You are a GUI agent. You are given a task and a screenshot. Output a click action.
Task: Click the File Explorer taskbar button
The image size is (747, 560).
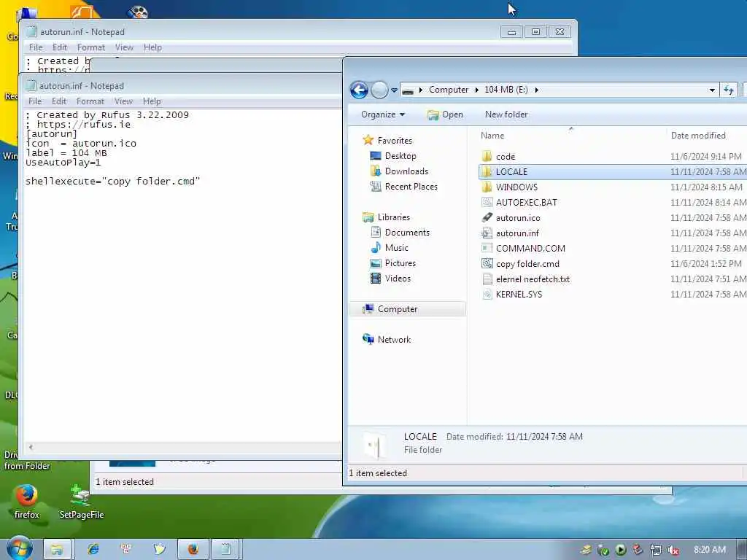[57, 549]
